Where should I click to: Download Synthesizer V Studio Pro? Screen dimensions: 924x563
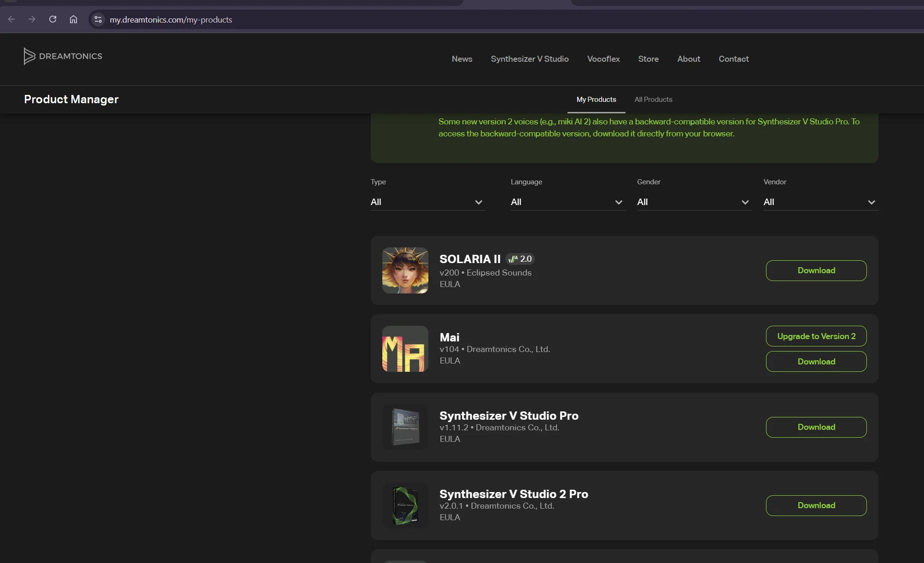(x=816, y=427)
